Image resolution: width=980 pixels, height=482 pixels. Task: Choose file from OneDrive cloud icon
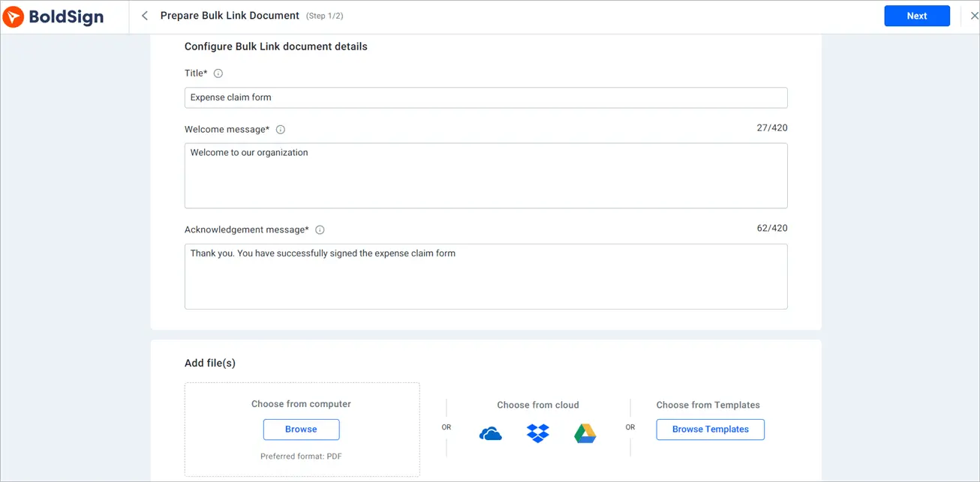491,434
